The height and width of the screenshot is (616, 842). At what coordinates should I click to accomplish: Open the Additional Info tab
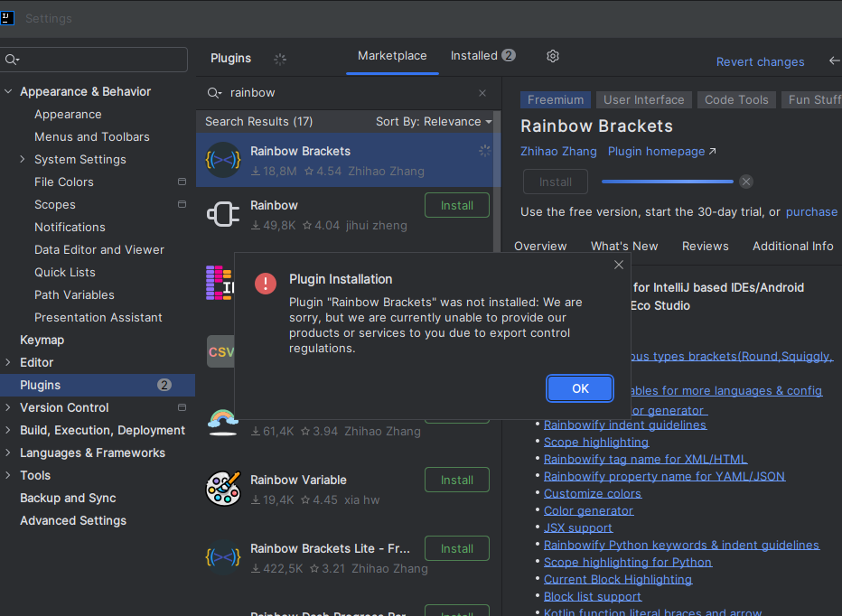click(792, 246)
